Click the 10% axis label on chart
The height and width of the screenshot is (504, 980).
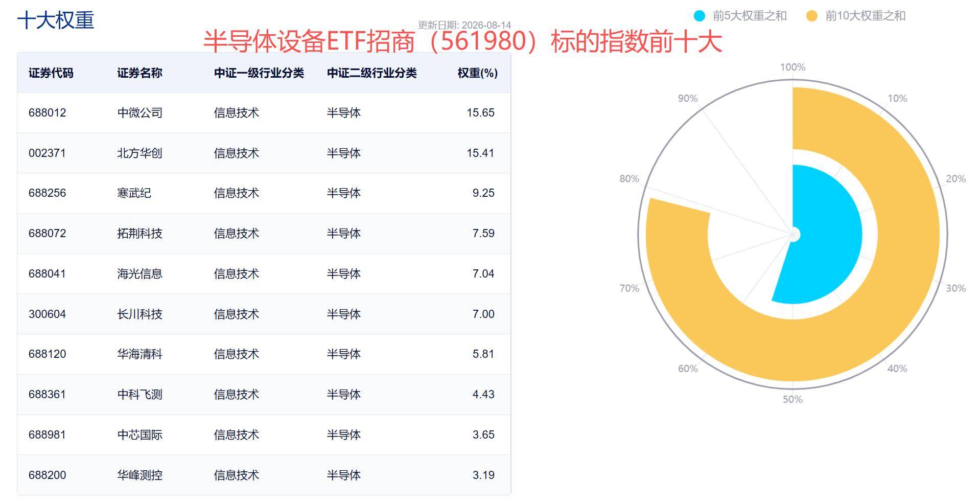[x=897, y=99]
